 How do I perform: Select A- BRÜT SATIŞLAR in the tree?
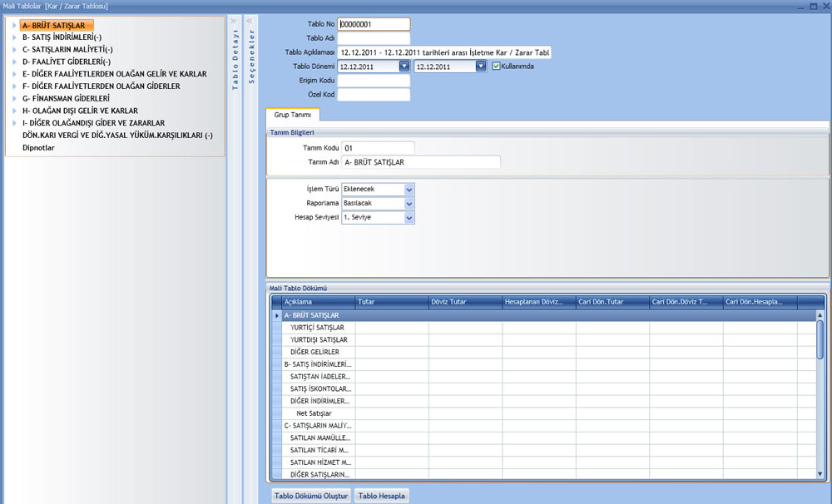coord(57,25)
